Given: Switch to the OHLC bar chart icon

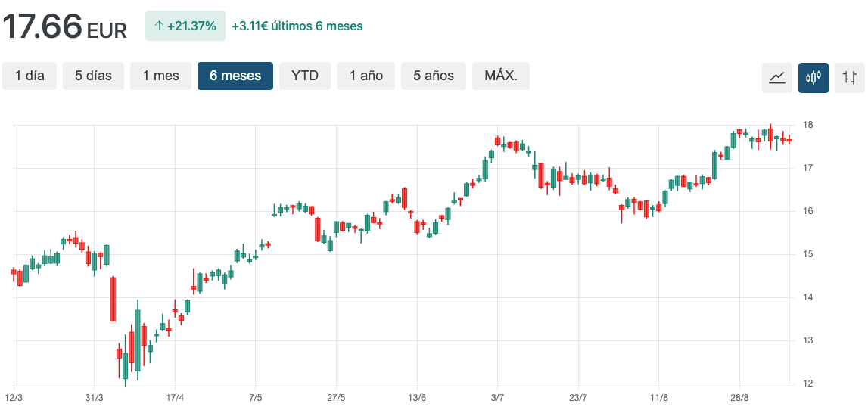Looking at the screenshot, I should (850, 77).
